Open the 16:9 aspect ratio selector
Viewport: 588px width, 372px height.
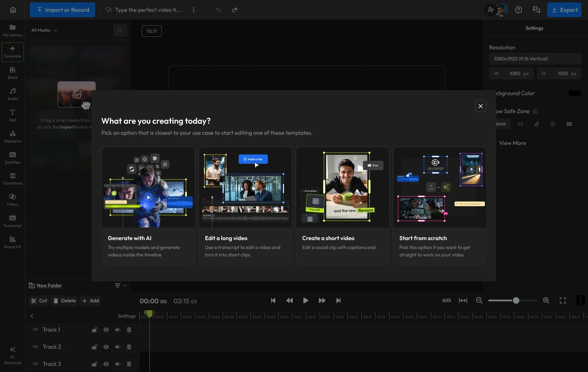coord(151,31)
